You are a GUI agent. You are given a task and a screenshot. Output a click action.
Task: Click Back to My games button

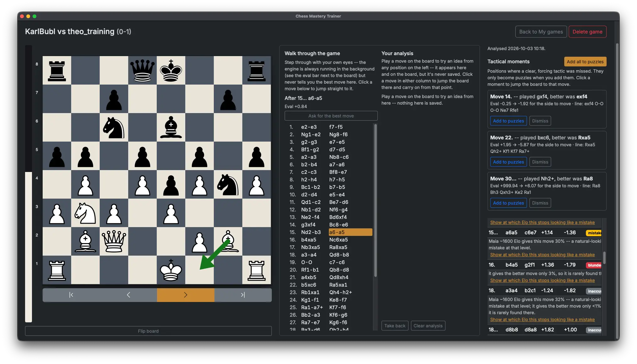tap(541, 32)
